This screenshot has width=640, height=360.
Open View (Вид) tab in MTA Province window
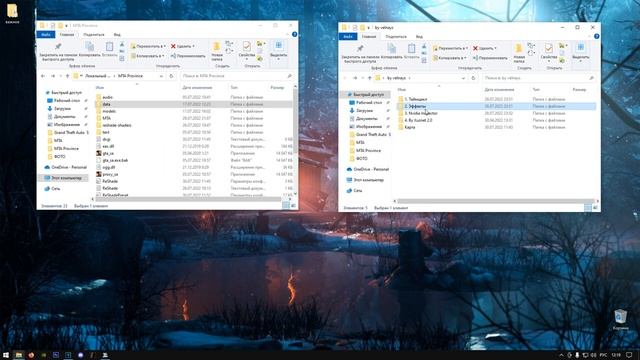117,35
